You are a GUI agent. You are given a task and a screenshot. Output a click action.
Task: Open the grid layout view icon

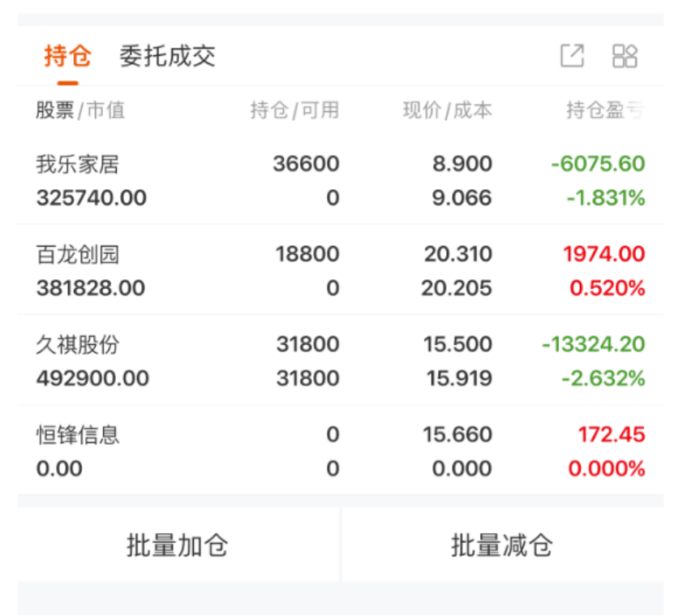[625, 56]
